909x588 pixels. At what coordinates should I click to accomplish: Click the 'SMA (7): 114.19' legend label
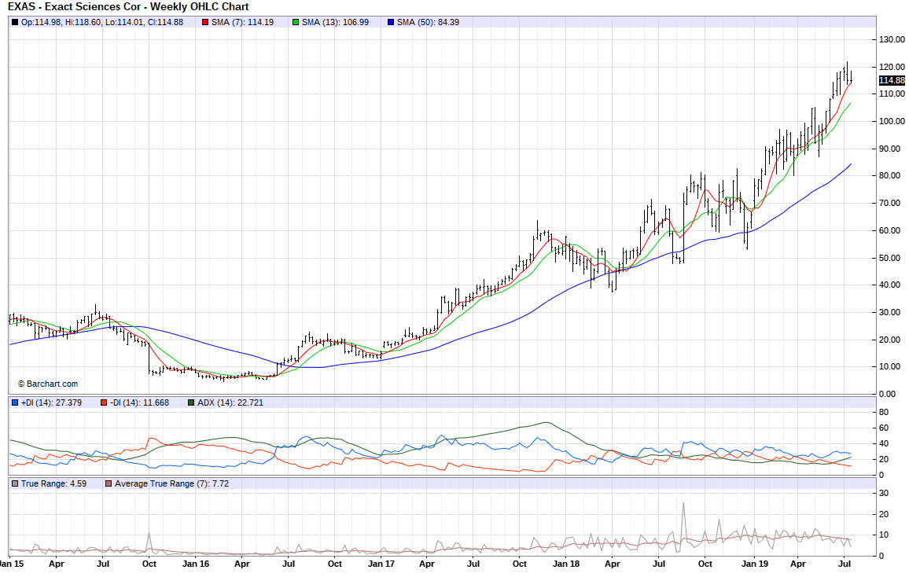click(242, 22)
